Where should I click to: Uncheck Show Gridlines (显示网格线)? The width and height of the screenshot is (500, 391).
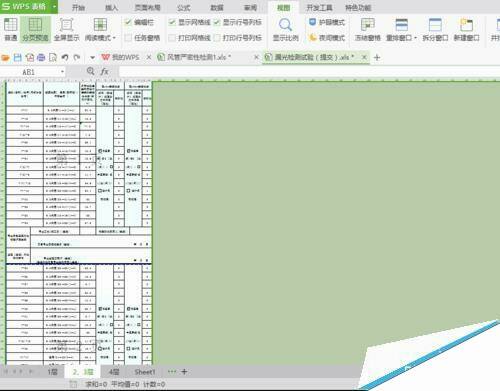[x=172, y=22]
